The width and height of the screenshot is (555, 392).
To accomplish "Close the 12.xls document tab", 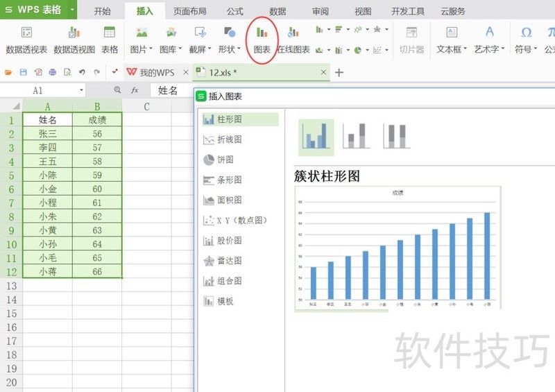I will (323, 72).
